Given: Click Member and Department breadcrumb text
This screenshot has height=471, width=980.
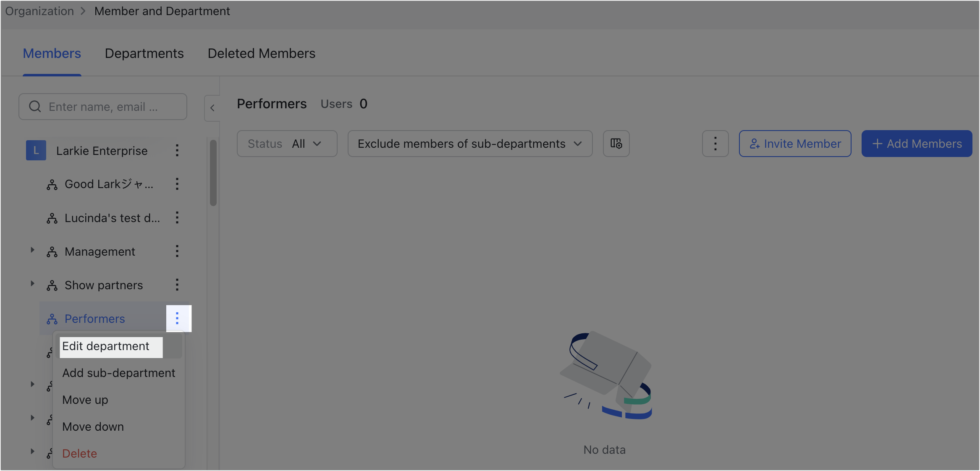Looking at the screenshot, I should (162, 11).
